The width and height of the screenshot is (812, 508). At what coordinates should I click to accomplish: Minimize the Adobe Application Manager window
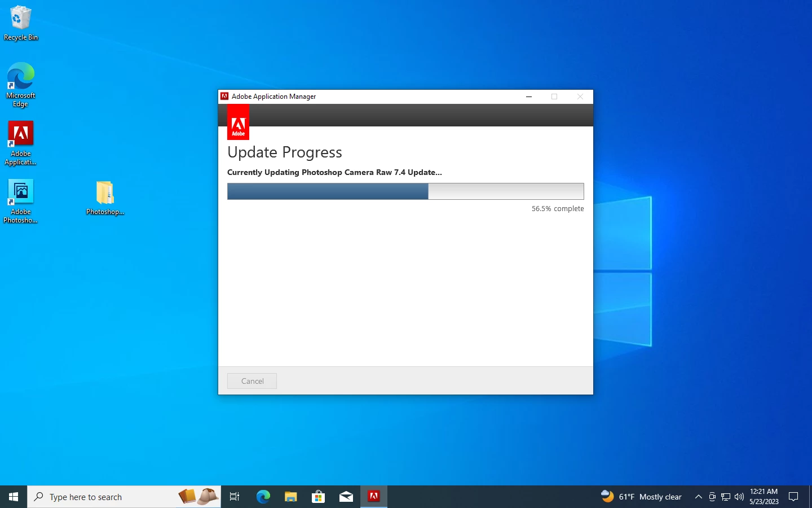[529, 97]
